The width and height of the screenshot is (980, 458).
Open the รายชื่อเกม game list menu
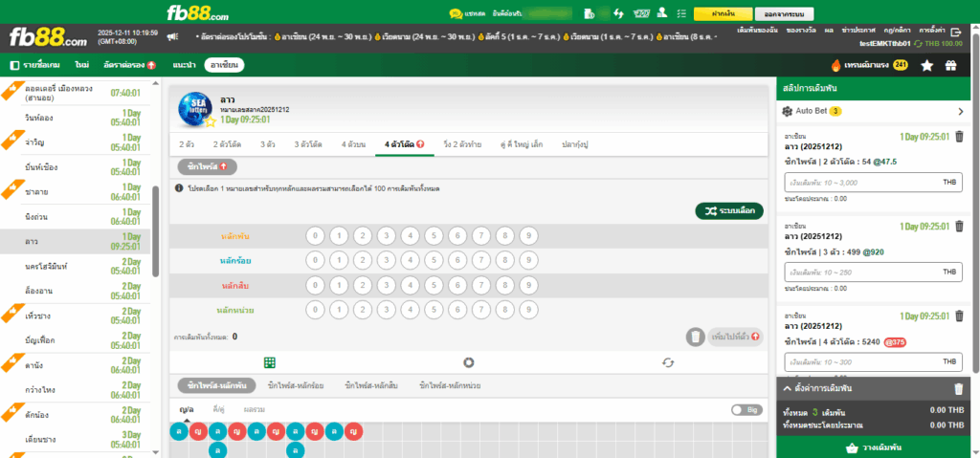[37, 65]
